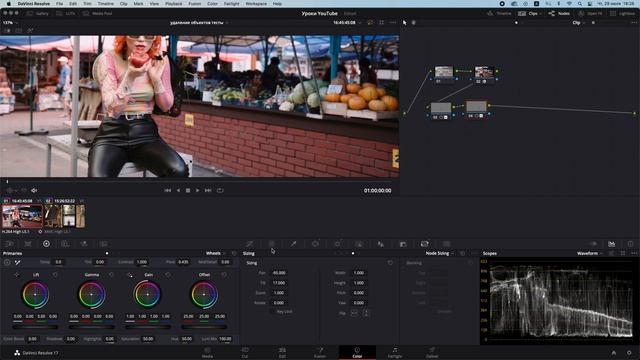Image resolution: width=640 pixels, height=360 pixels.
Task: Switch to the Edit page tab
Action: (282, 353)
